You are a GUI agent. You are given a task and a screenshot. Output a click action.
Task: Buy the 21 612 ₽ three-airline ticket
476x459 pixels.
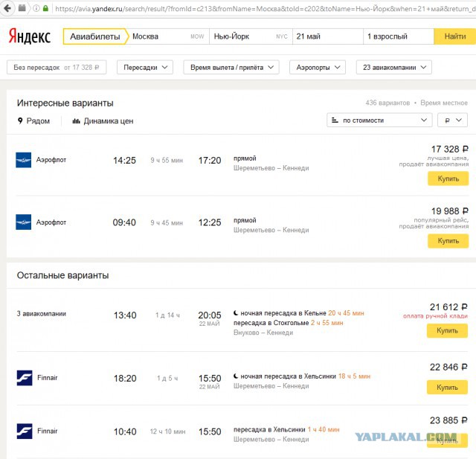click(x=447, y=330)
